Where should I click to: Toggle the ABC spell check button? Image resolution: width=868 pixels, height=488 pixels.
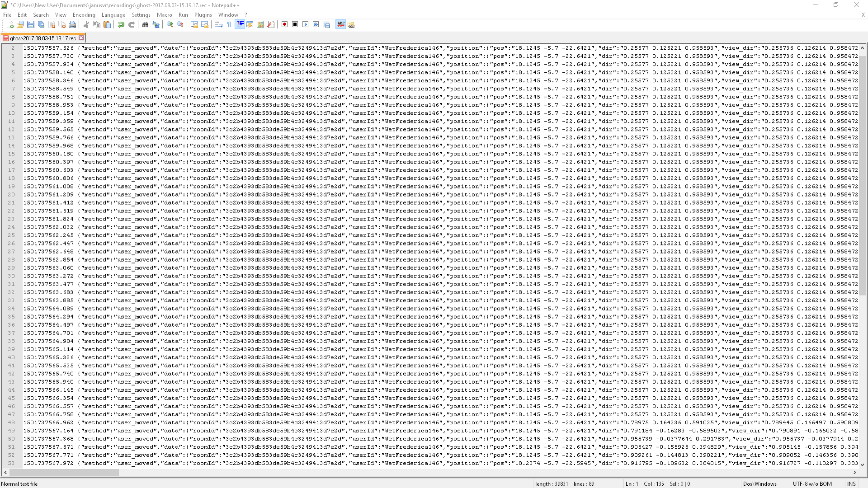click(x=341, y=24)
